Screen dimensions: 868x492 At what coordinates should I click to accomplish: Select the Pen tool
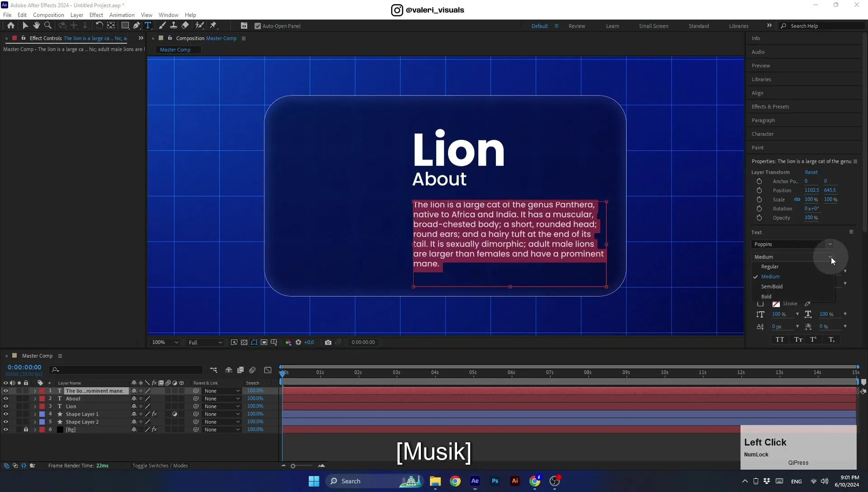(x=137, y=26)
